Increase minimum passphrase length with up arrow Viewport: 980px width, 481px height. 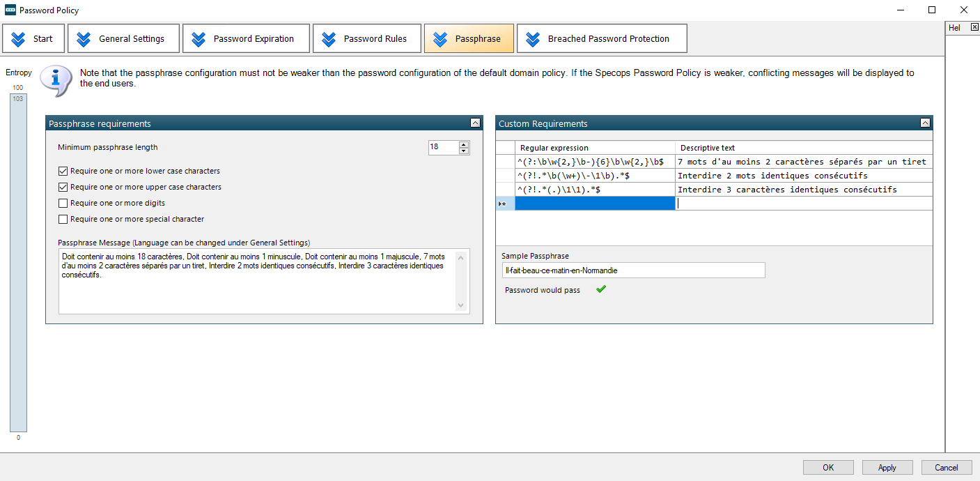coord(464,144)
